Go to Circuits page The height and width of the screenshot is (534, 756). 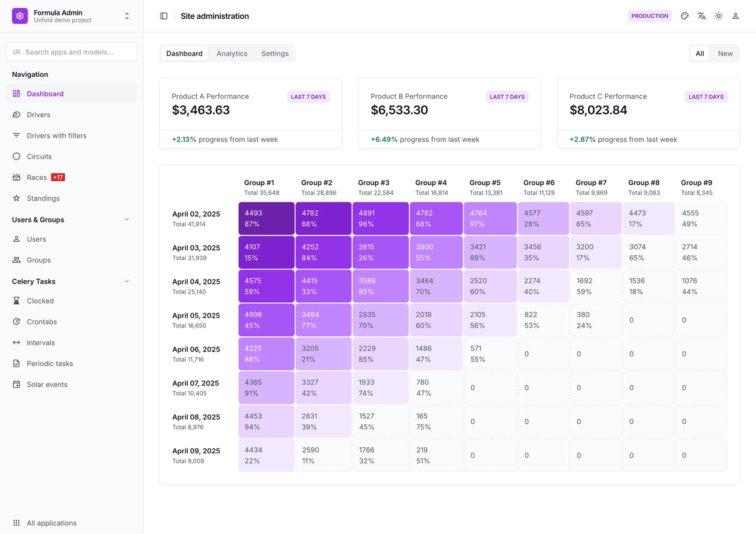72,156
